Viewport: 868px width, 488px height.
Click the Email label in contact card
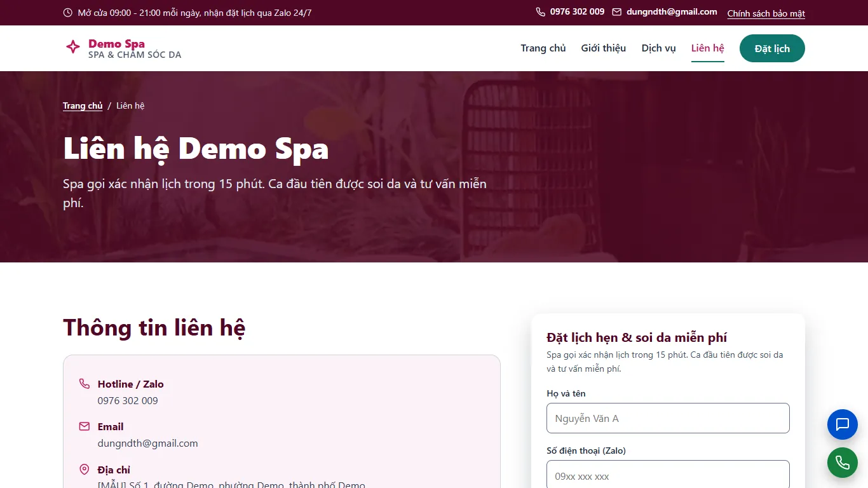coord(111,426)
